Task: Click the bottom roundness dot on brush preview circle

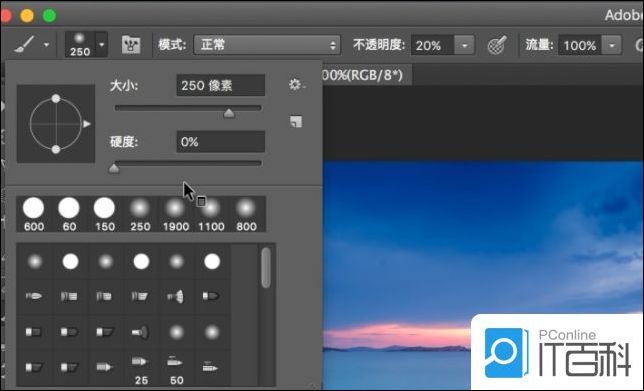Action: point(56,149)
